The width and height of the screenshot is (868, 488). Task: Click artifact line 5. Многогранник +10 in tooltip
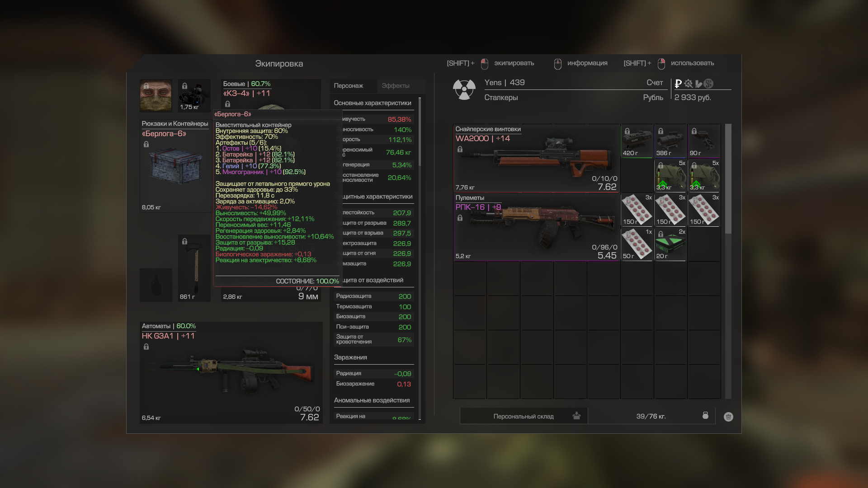260,172
